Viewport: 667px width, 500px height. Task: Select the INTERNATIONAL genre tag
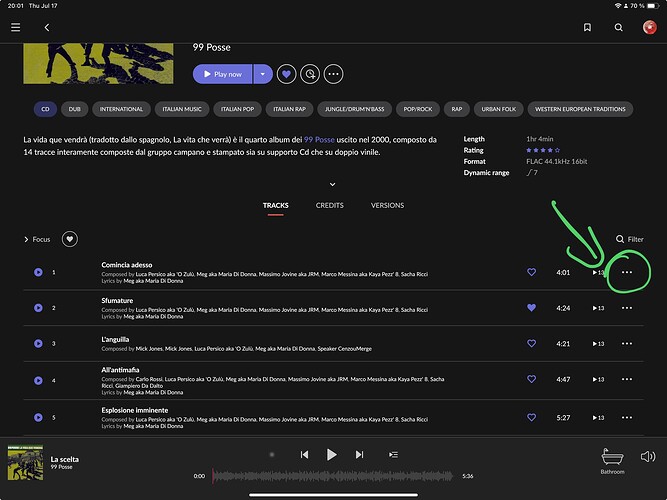pyautogui.click(x=121, y=109)
